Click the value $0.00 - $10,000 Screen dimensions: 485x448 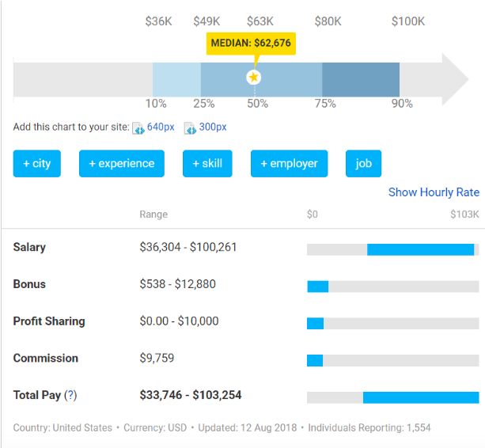tap(179, 321)
